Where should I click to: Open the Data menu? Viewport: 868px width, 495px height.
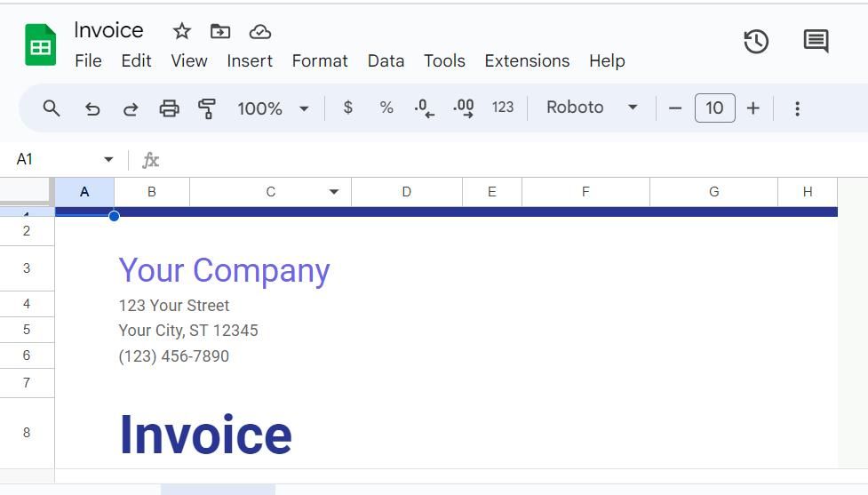(386, 61)
